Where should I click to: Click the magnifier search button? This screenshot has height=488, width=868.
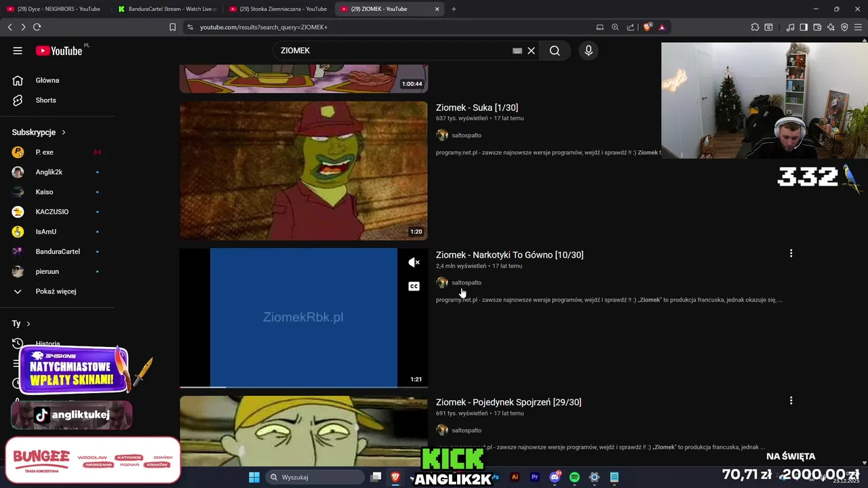pos(555,51)
